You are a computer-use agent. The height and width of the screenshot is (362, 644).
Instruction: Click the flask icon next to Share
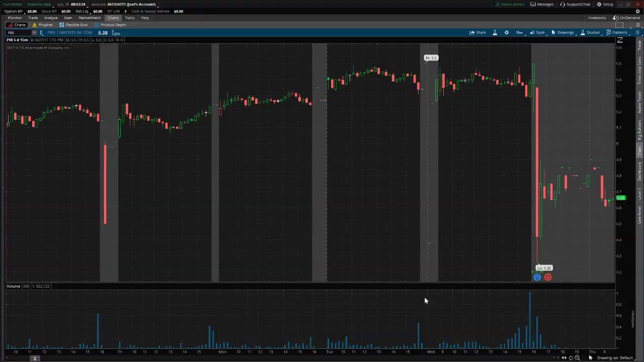(x=495, y=33)
